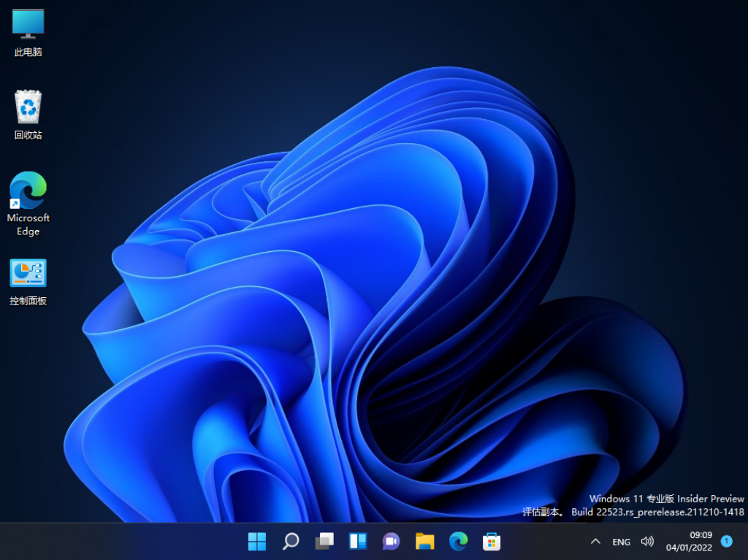Open the Start menu
Screen dimensions: 748x560
(257, 541)
